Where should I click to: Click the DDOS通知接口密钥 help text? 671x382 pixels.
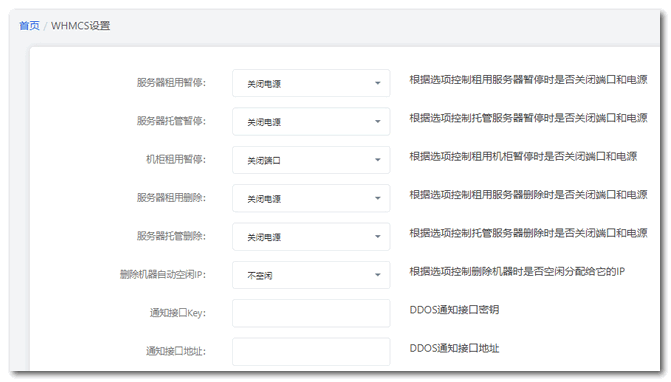click(454, 310)
